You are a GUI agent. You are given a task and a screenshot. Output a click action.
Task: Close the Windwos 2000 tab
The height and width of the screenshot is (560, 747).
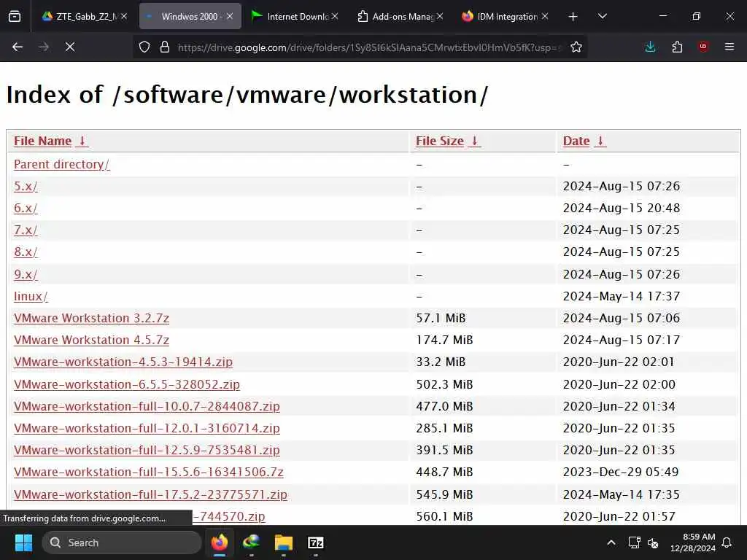[230, 16]
